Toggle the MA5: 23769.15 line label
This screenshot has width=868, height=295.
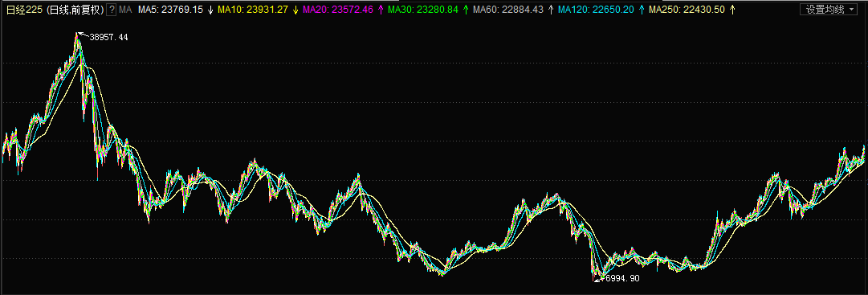click(170, 10)
